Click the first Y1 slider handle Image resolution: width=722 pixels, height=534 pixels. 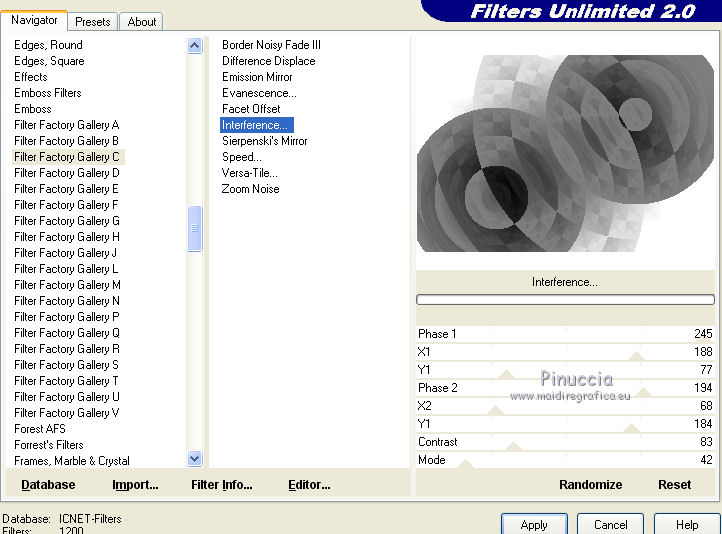(507, 374)
